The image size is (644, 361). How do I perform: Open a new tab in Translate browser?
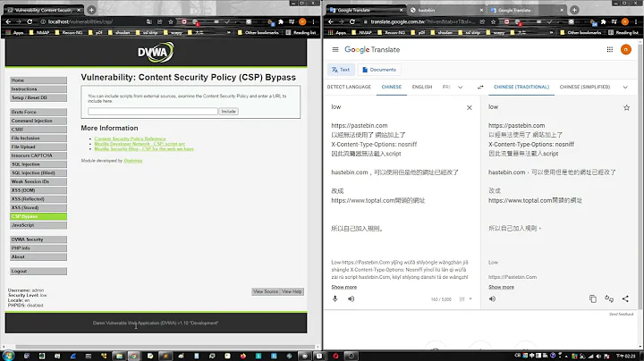pyautogui.click(x=574, y=10)
